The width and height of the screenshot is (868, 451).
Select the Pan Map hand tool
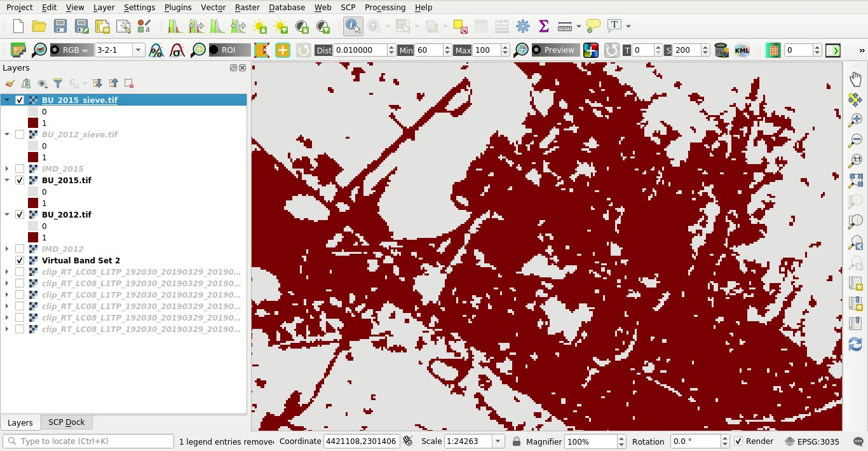pyautogui.click(x=855, y=79)
